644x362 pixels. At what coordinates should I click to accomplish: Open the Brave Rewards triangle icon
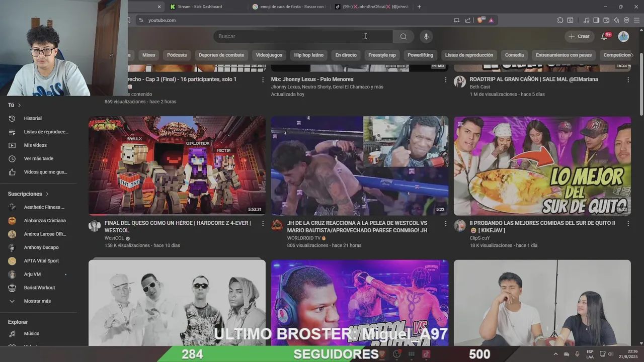(491, 20)
